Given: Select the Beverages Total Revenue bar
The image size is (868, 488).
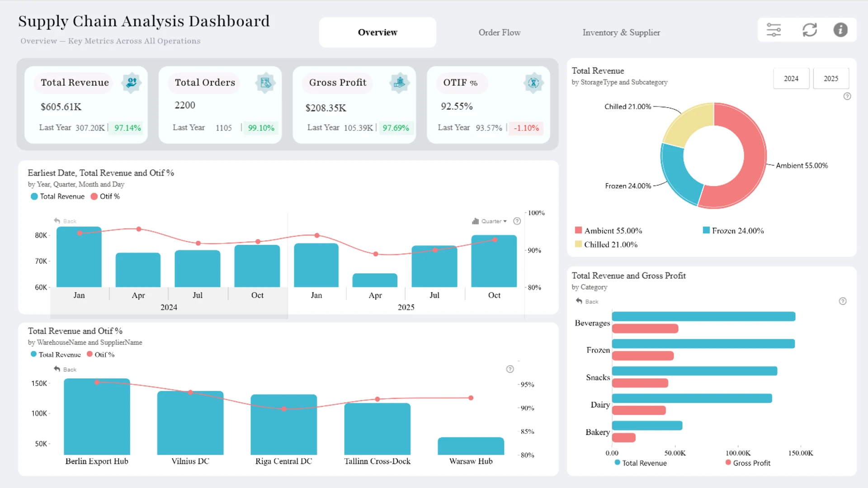Looking at the screenshot, I should [x=704, y=316].
